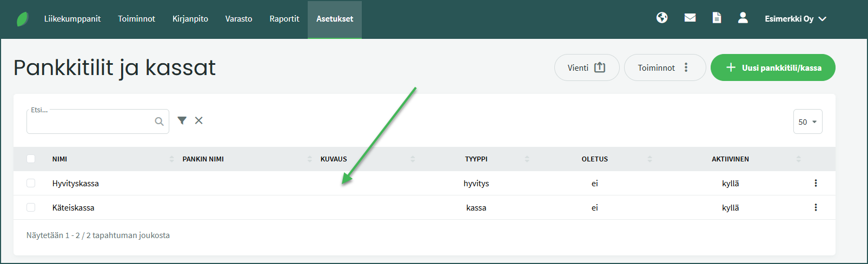The height and width of the screenshot is (264, 868).
Task: Open the Toiminnot actions dropdown button
Action: pos(665,67)
